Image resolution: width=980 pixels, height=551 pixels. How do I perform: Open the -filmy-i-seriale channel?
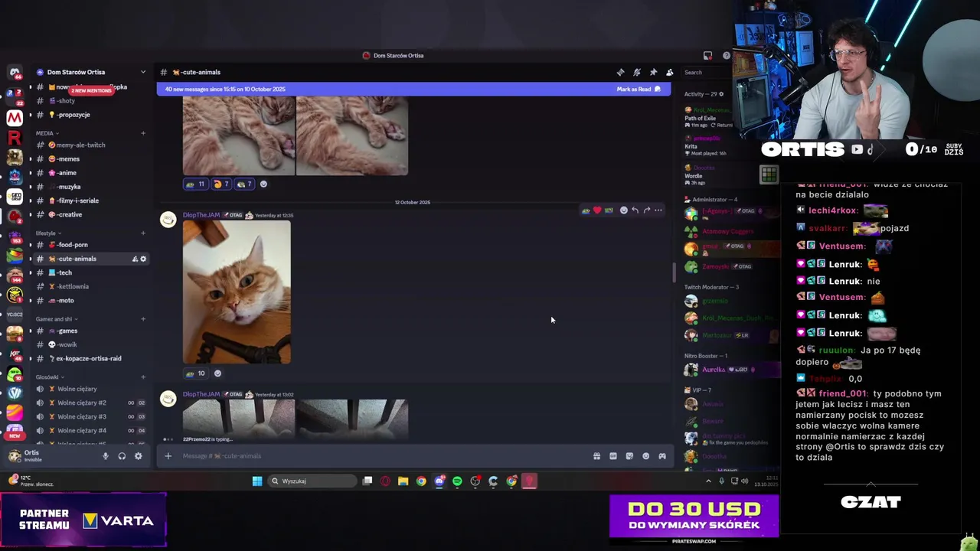90,201
